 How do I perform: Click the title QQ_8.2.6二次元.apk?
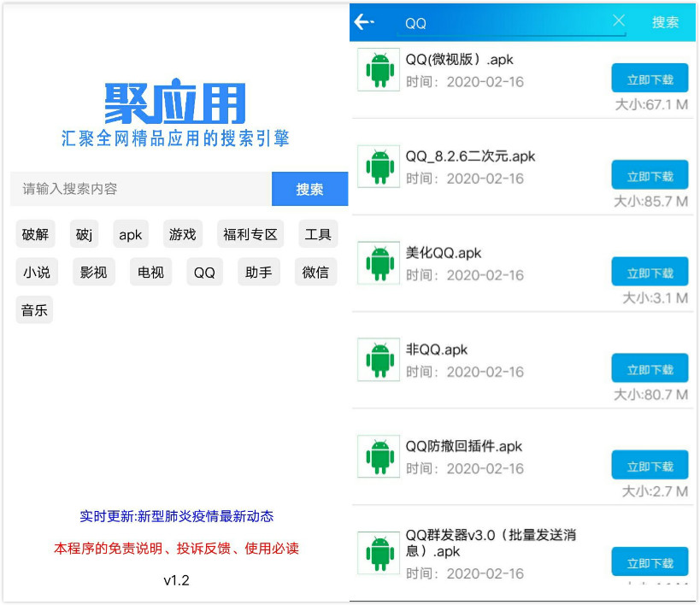coord(470,156)
